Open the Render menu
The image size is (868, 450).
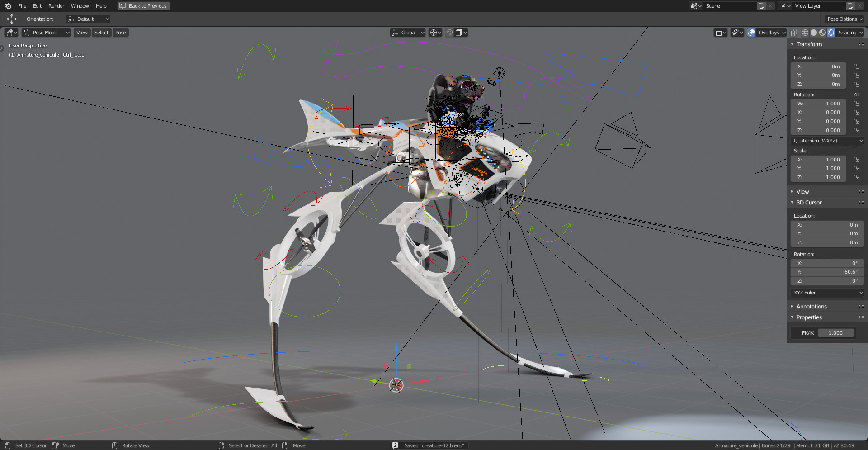(x=57, y=6)
